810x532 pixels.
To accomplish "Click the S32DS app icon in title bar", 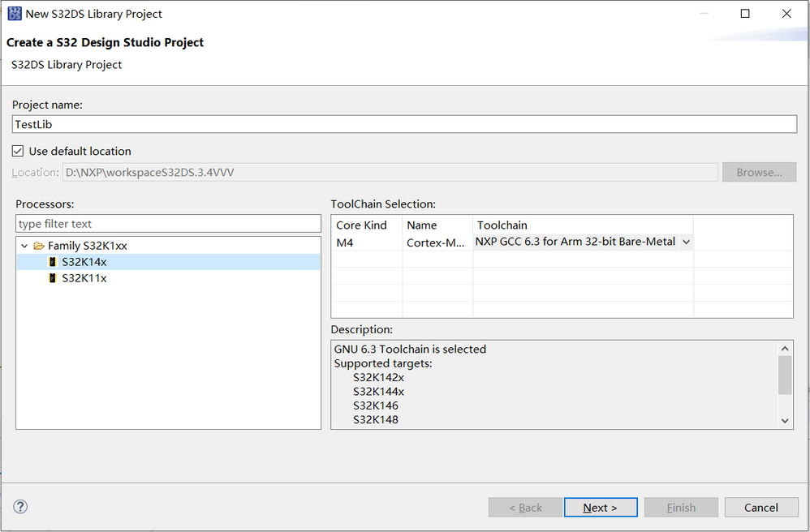I will point(15,14).
